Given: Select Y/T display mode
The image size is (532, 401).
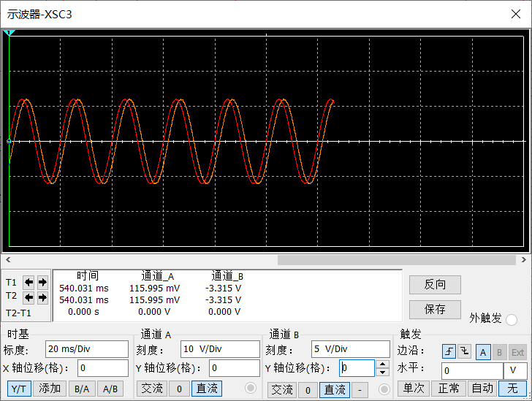Looking at the screenshot, I should tap(19, 389).
